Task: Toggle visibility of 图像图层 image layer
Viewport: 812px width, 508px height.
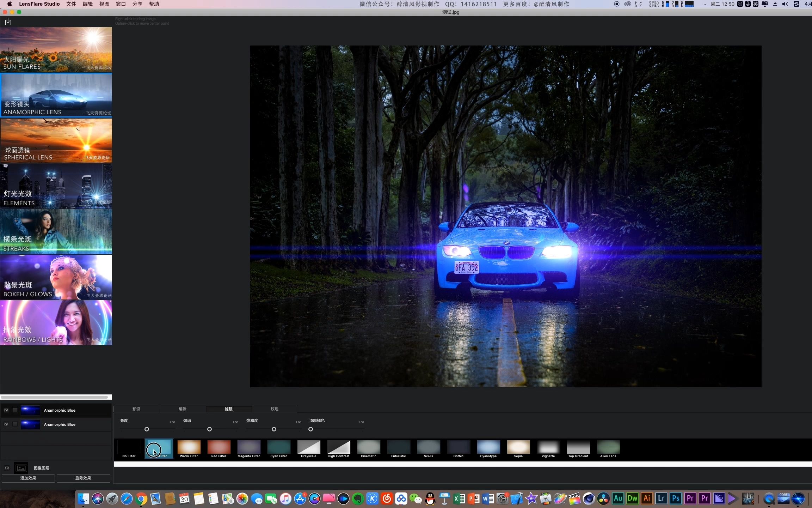Action: (x=7, y=468)
